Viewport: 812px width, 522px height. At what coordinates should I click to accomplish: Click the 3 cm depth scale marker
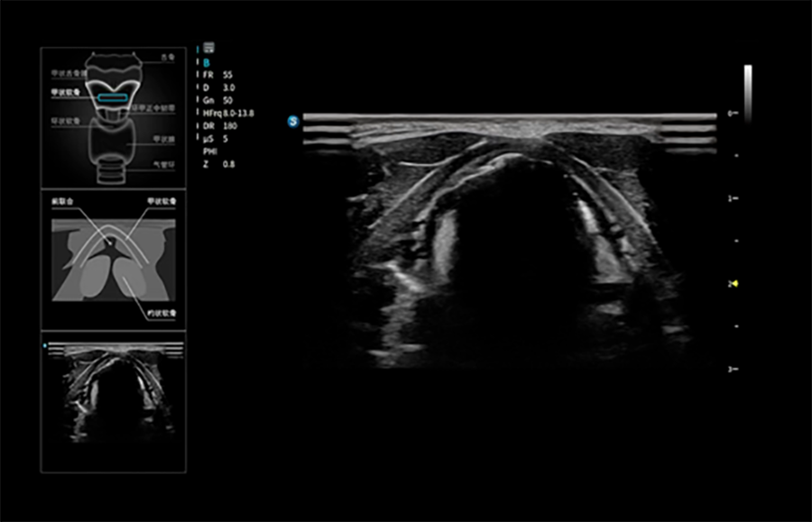tap(733, 369)
